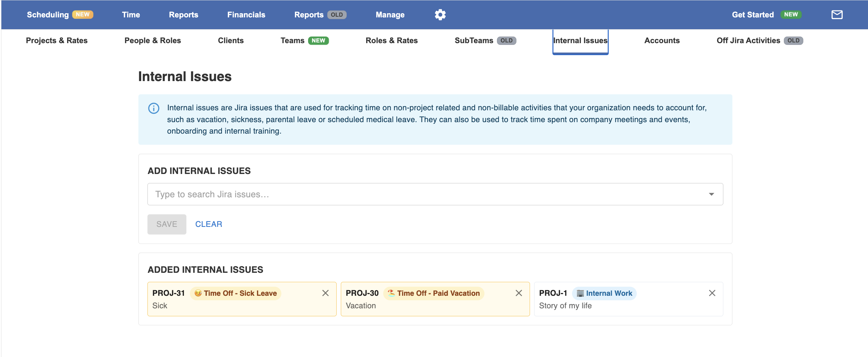Switch to Roles & Rates tab
The image size is (868, 357).
392,40
